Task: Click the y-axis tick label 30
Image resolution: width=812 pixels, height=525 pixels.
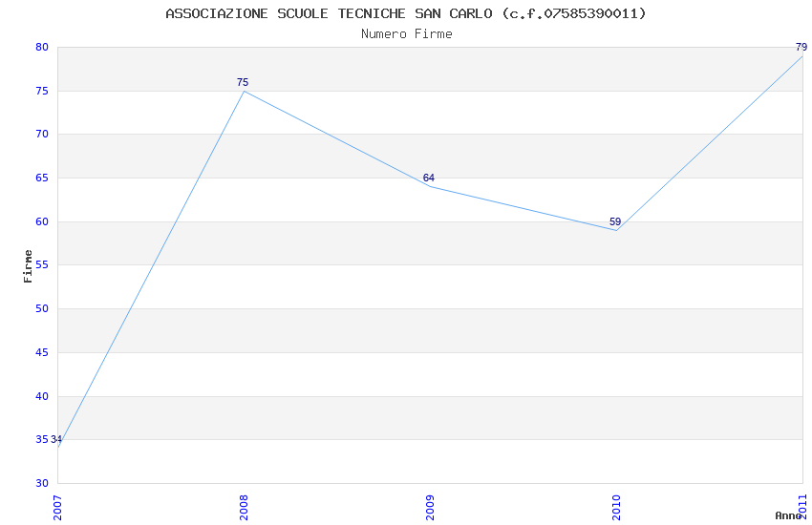Action: point(42,484)
